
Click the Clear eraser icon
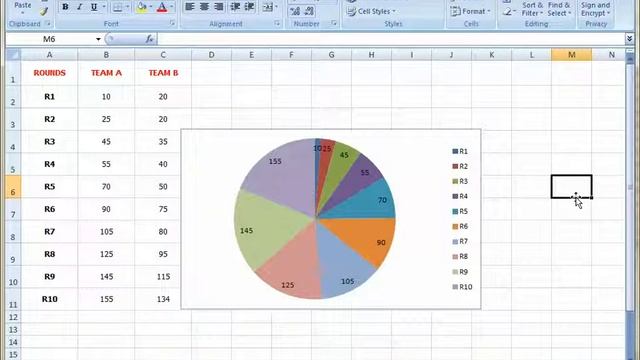(507, 12)
